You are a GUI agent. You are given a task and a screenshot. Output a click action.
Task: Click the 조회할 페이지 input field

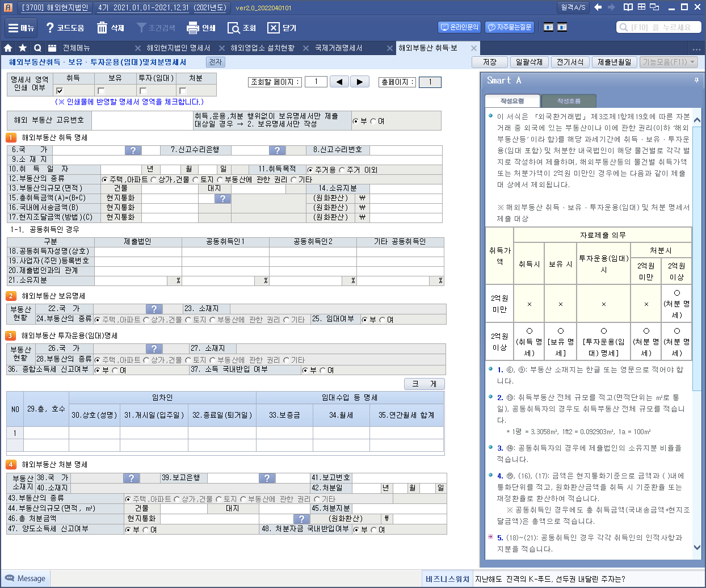tap(316, 82)
